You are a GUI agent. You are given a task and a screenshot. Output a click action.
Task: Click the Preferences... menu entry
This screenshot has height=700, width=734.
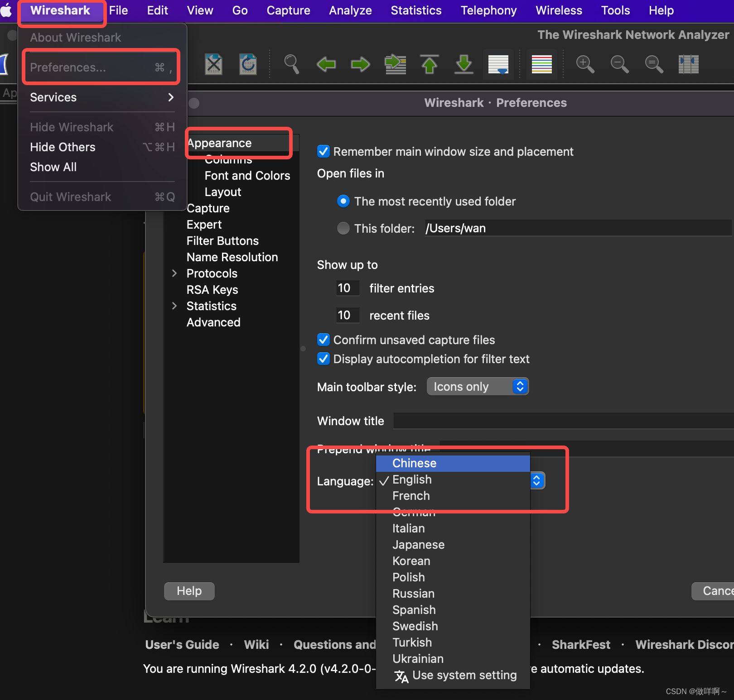[x=102, y=67]
